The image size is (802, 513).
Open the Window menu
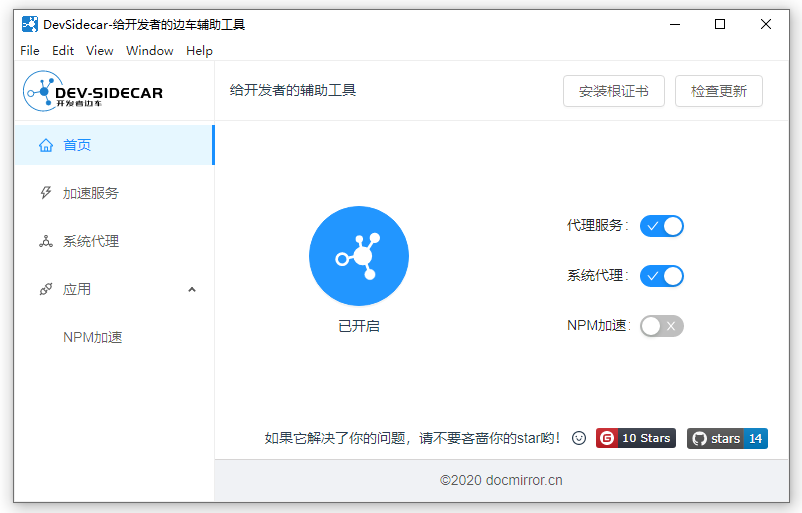pos(150,51)
